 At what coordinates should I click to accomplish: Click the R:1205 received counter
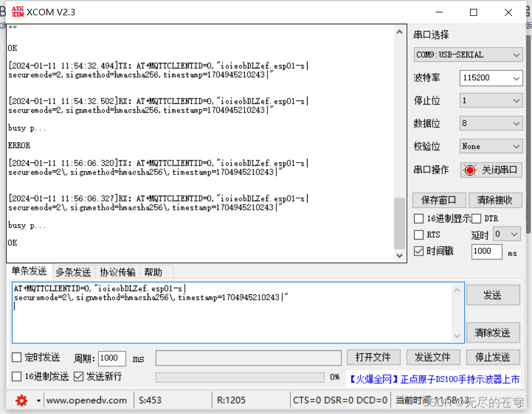pos(231,400)
